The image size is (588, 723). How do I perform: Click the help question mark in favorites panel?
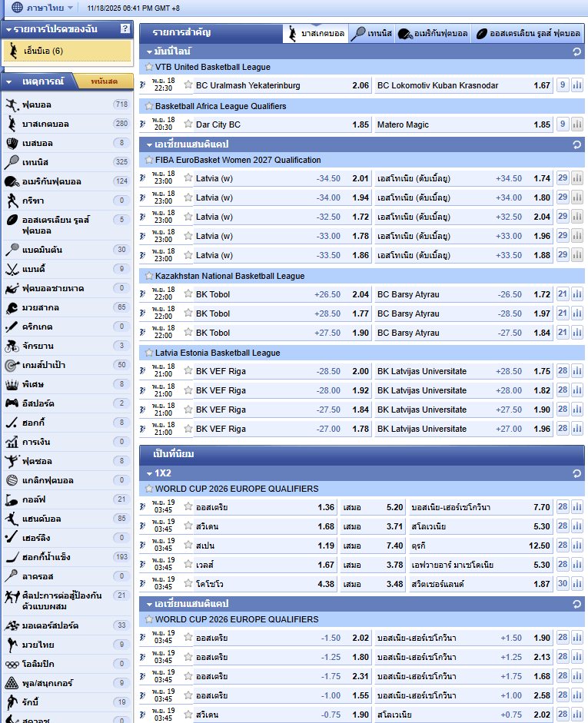(x=125, y=28)
